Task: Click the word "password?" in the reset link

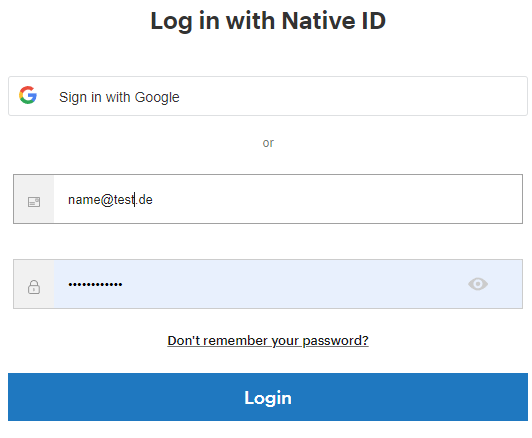Action: point(335,341)
